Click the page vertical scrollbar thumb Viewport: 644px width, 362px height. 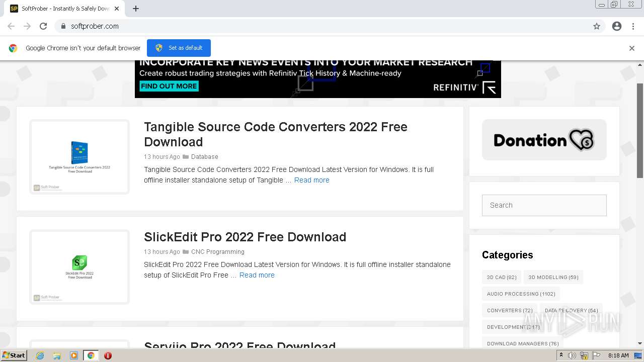(x=640, y=130)
